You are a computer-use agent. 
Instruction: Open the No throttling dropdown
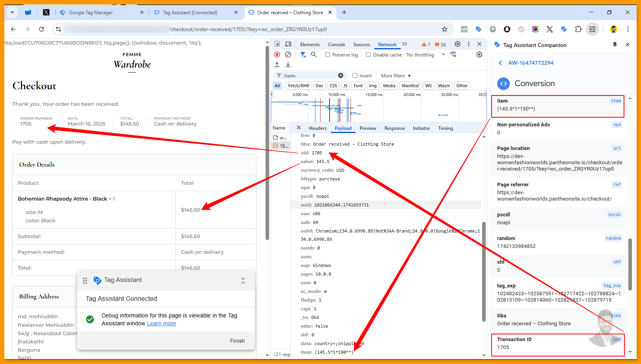[426, 55]
